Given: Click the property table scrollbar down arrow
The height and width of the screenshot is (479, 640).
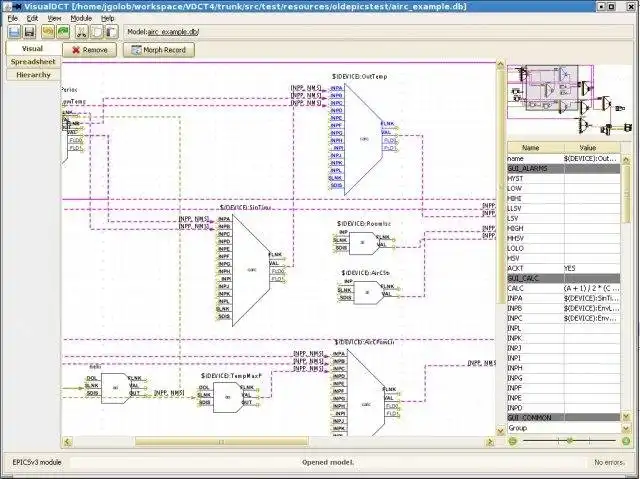Looking at the screenshot, I should [626, 417].
